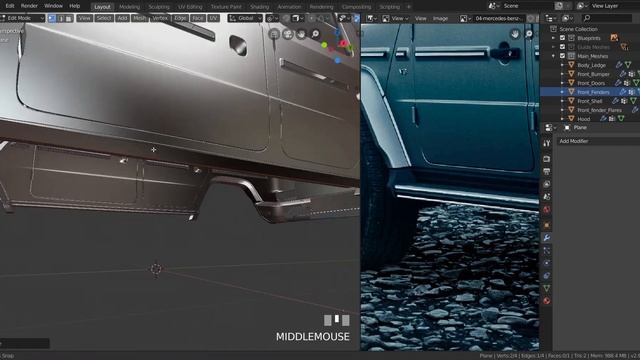
Task: Toggle the Blueprints collection checkbox
Action: (562, 38)
